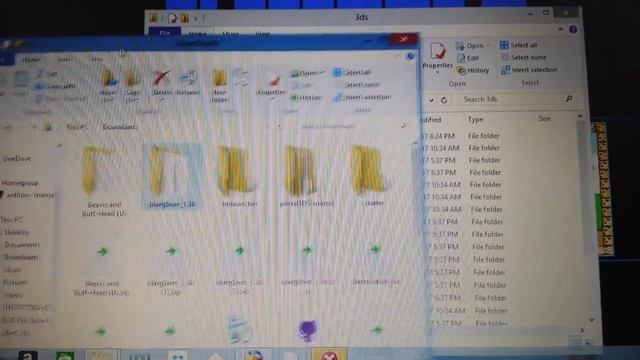Open Desktop in the navigation pane
This screenshot has height=360, width=640.
[x=17, y=232]
